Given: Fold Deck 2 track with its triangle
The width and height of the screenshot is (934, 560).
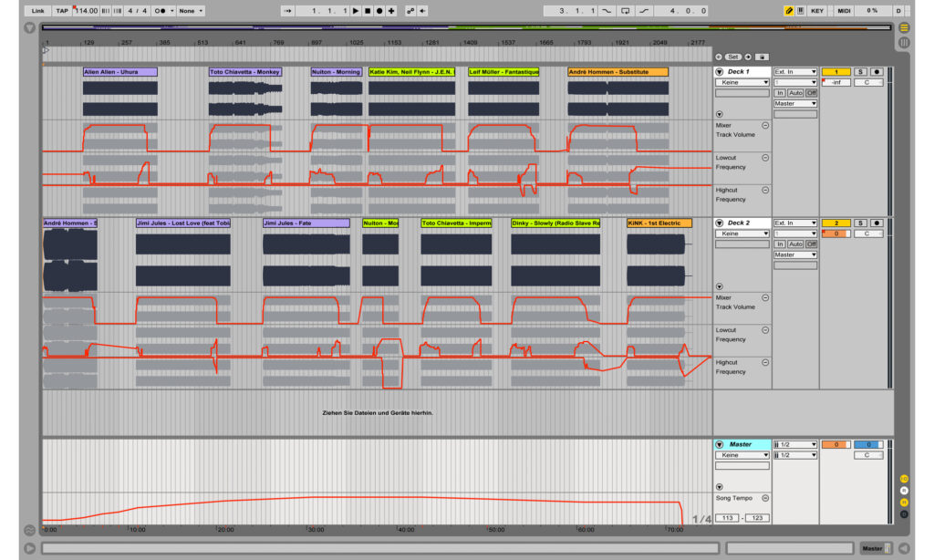Looking at the screenshot, I should click(x=720, y=223).
